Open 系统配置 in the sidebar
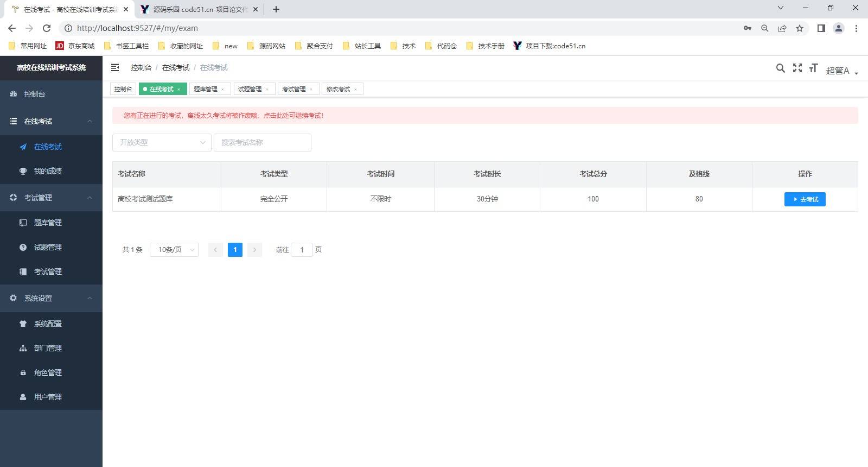868x467 pixels. coord(51,324)
